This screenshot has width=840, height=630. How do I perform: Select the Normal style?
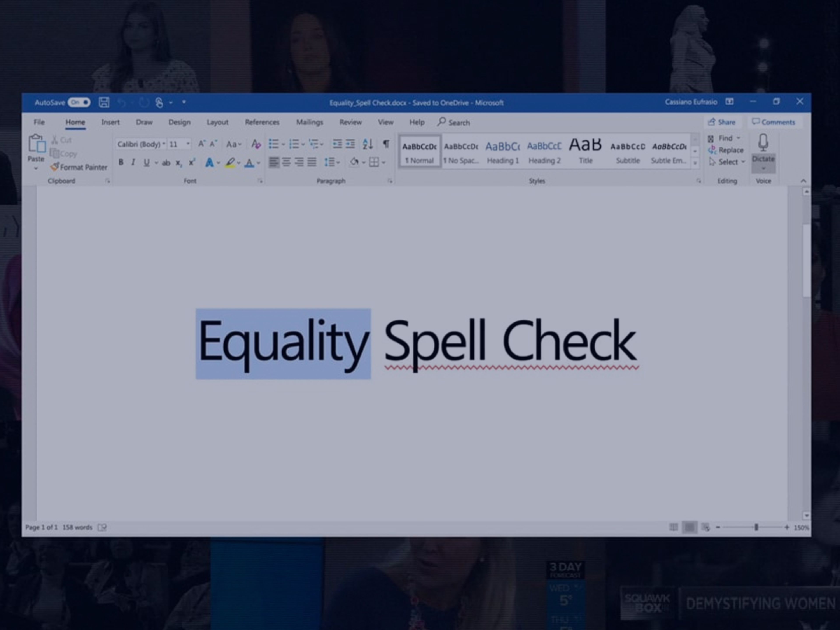(420, 152)
